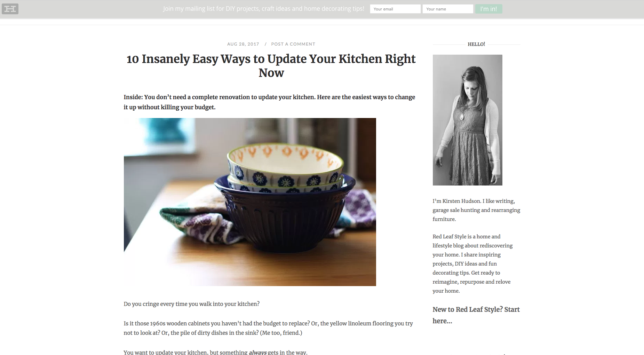Click the "Do you cringe every time" paragraph

[192, 304]
